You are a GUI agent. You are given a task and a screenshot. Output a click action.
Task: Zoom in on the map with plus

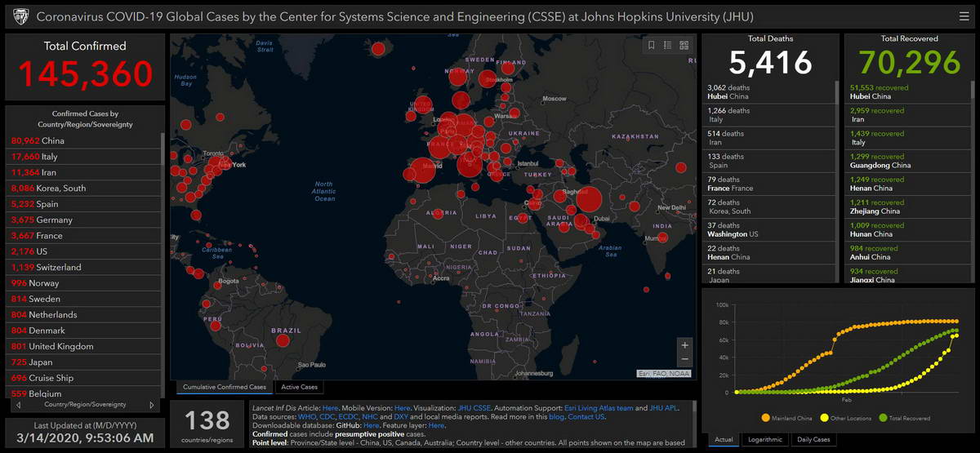684,344
